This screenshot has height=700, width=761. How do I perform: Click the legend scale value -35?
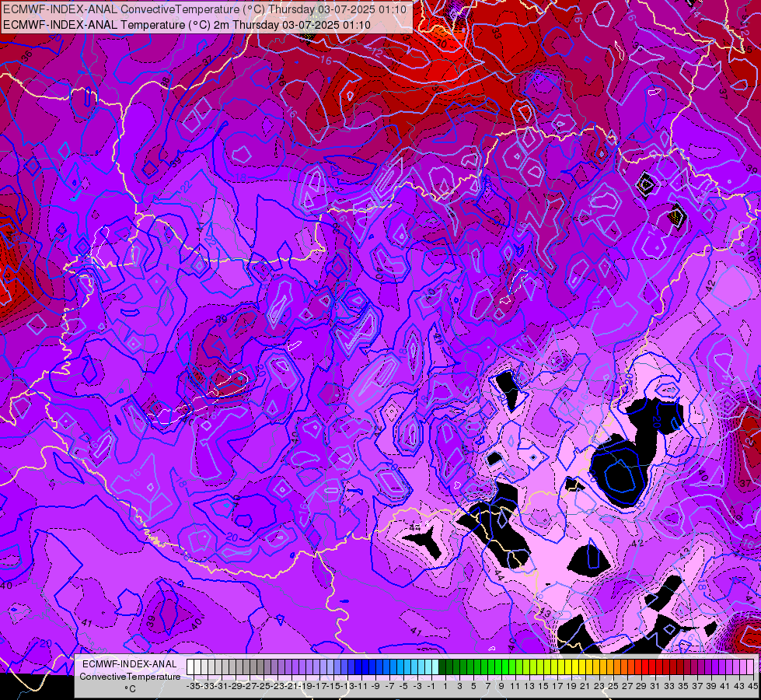click(193, 686)
